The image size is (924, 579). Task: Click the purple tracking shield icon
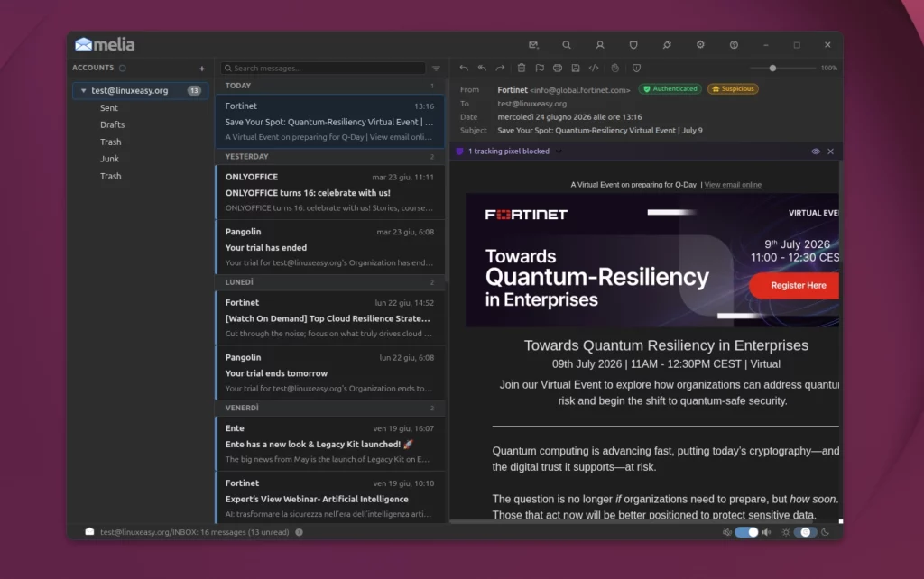click(x=459, y=152)
